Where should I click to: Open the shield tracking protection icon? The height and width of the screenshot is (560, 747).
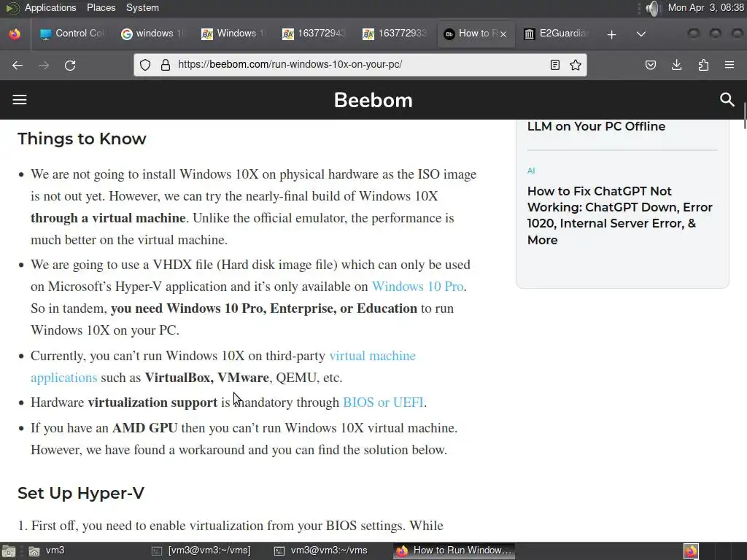click(145, 65)
